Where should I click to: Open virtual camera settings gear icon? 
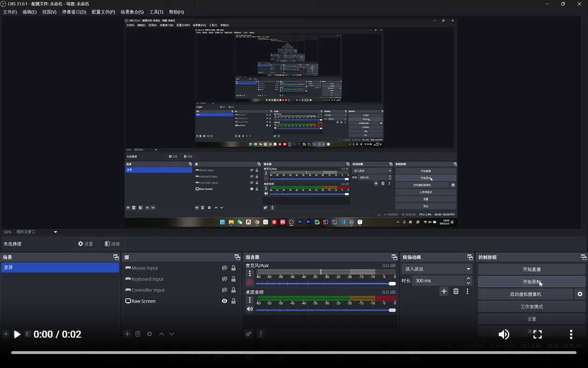tap(580, 294)
